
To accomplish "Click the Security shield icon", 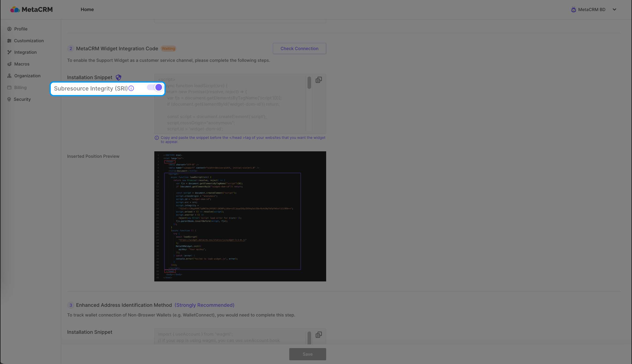I will tap(9, 99).
